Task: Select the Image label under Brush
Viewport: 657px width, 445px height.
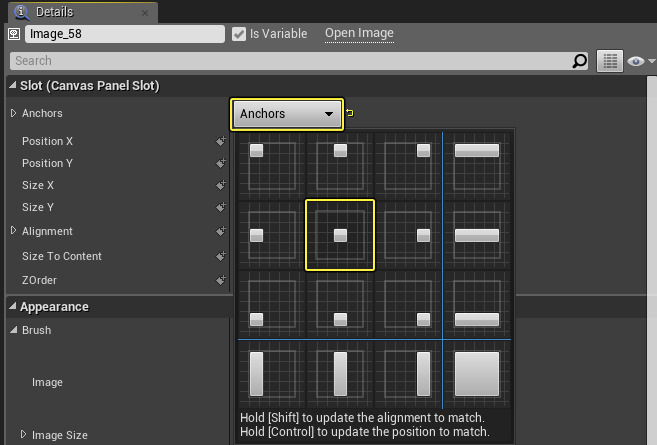Action: tap(47, 382)
